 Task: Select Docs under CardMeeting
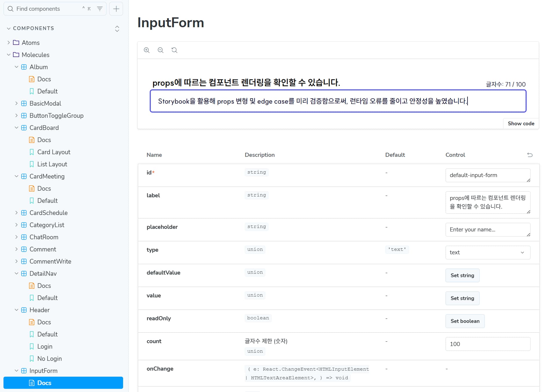44,188
